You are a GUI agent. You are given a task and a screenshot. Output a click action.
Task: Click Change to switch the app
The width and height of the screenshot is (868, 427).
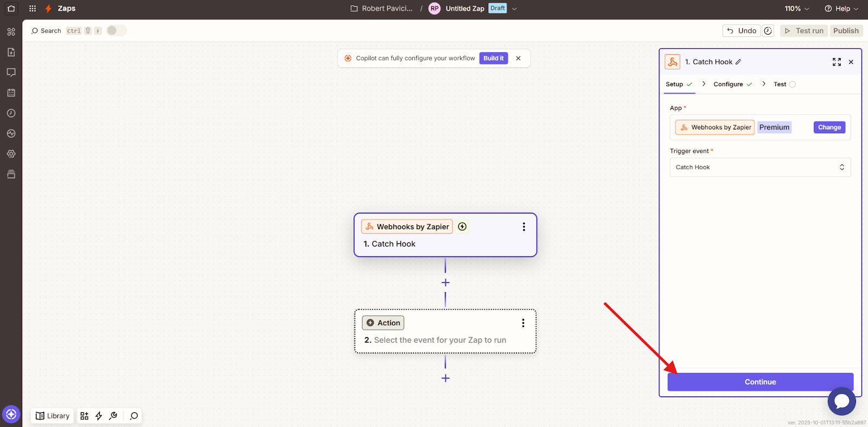(x=829, y=127)
